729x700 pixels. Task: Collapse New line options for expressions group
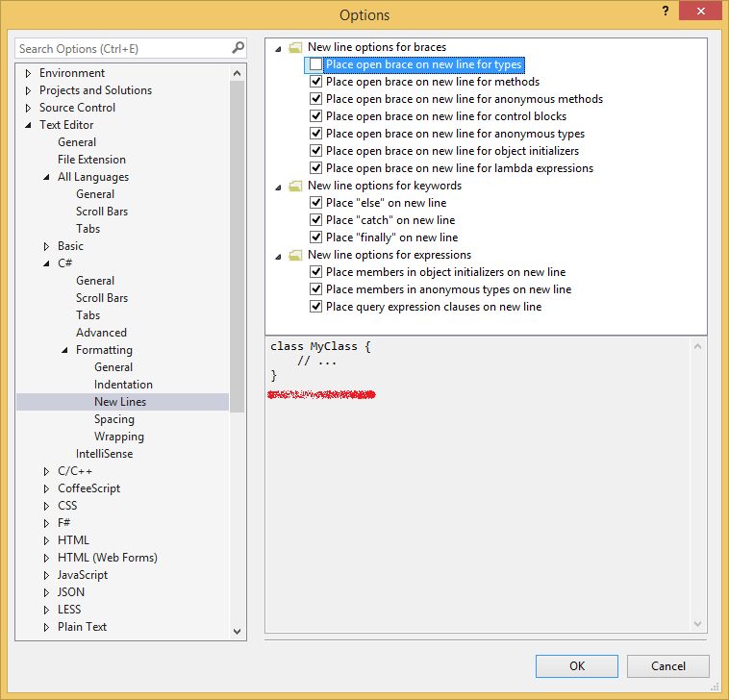[278, 256]
